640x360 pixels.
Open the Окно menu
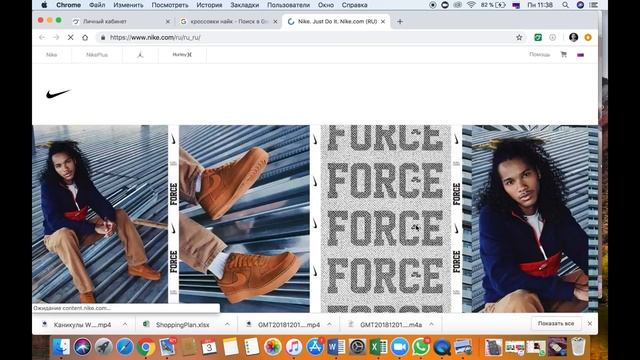(x=326, y=5)
